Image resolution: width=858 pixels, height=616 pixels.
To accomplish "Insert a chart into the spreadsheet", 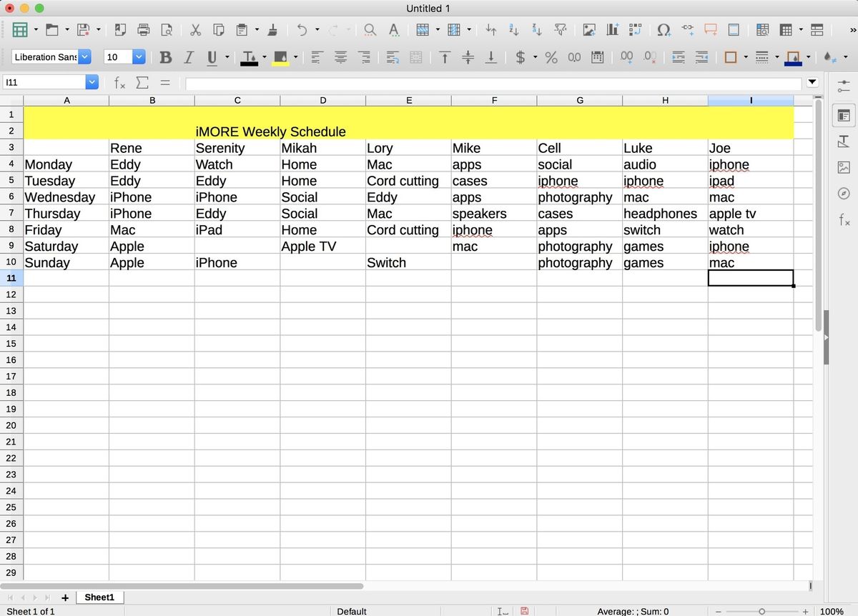I will pos(612,30).
